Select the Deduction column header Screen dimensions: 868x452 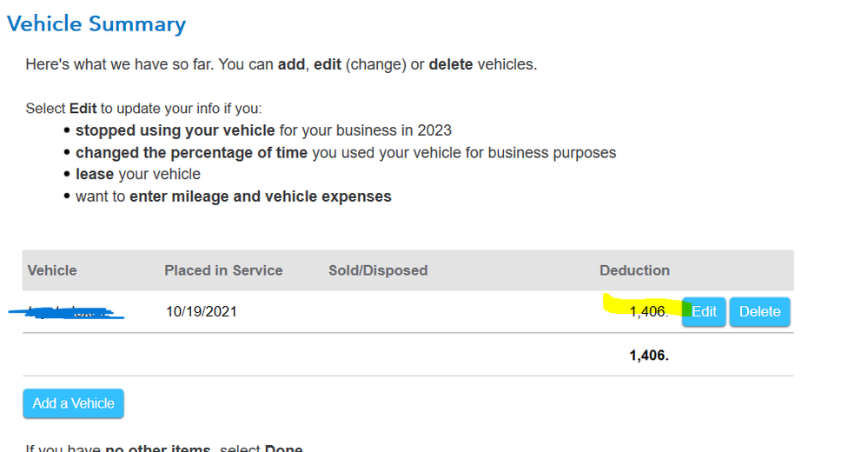(634, 270)
